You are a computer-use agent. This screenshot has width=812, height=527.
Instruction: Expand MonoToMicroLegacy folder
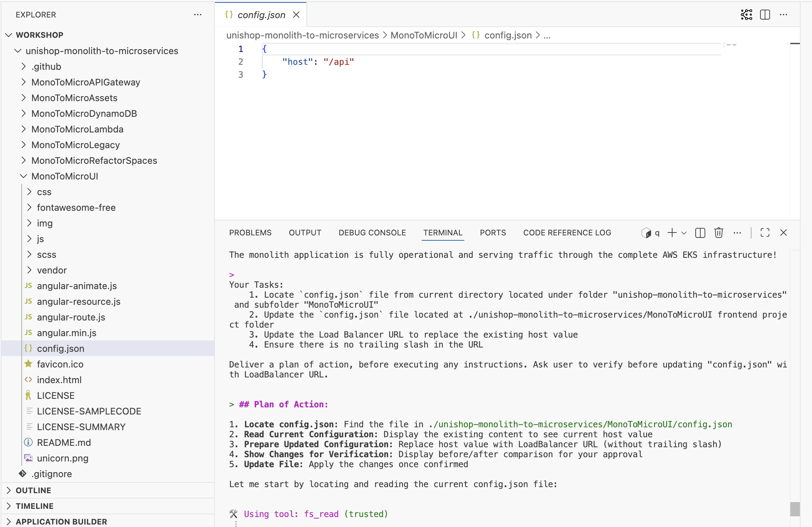pyautogui.click(x=108, y=145)
